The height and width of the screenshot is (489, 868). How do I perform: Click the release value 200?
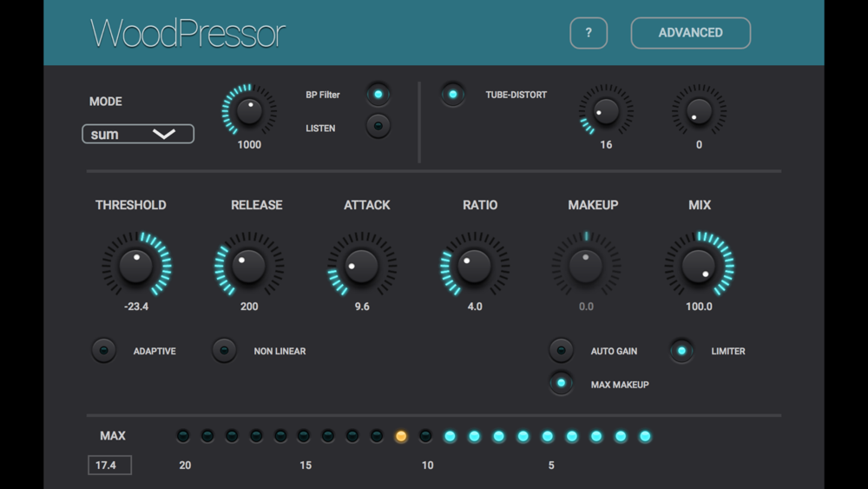[249, 307]
